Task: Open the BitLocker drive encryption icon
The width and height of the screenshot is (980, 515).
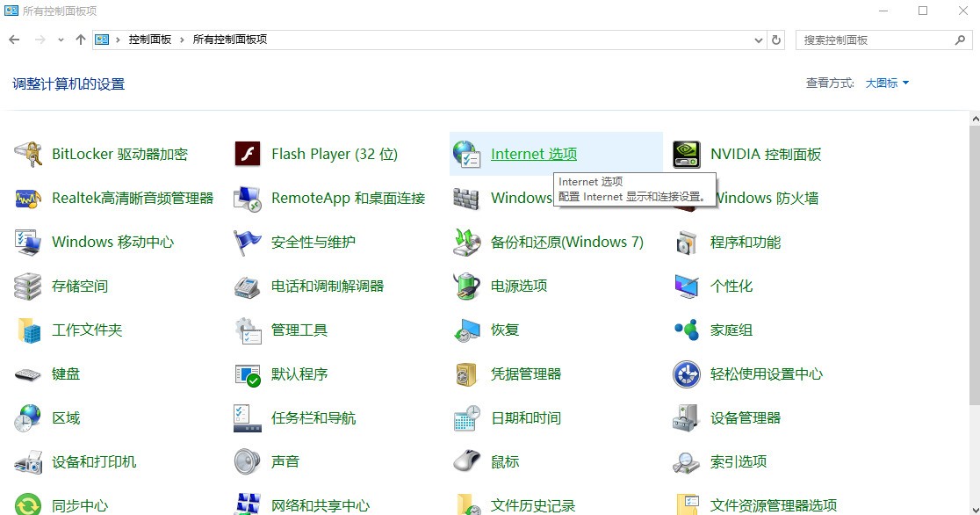Action: point(28,154)
